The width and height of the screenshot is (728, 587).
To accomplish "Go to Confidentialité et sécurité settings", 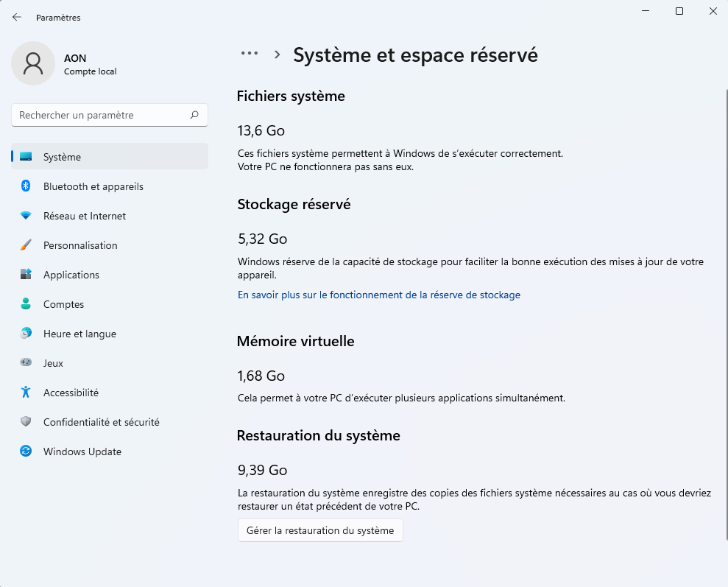I will [101, 422].
